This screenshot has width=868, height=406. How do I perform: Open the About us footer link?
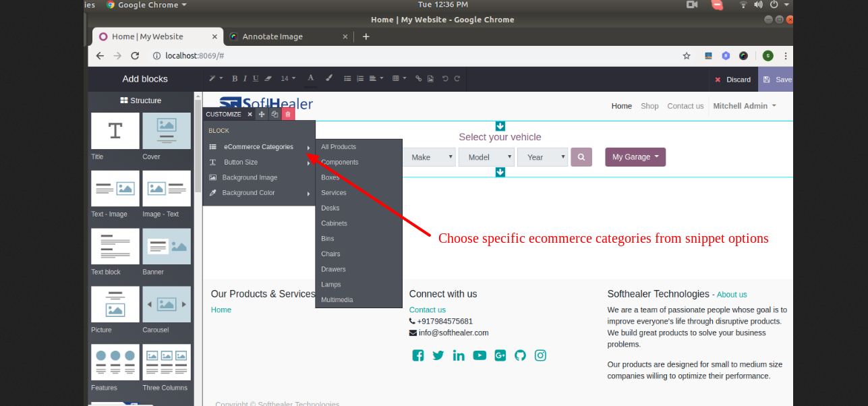click(x=732, y=295)
